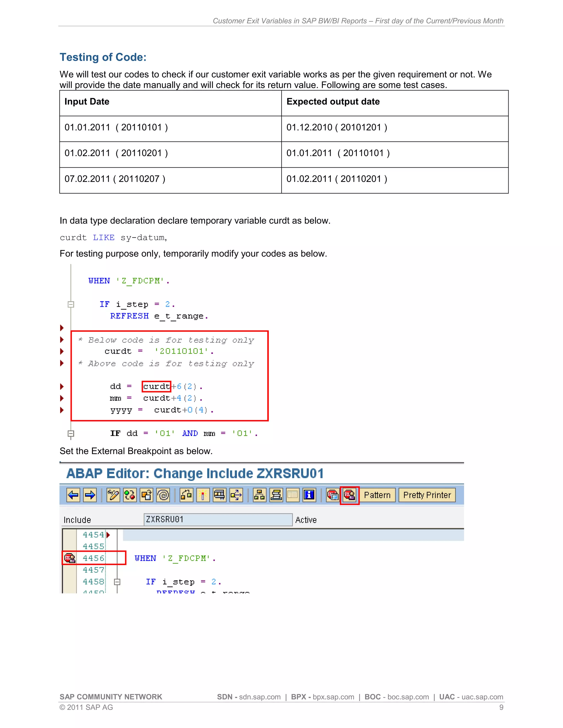The width and height of the screenshot is (563, 728).
Task: Click the Check syntax spiral icon
Action: click(163, 495)
